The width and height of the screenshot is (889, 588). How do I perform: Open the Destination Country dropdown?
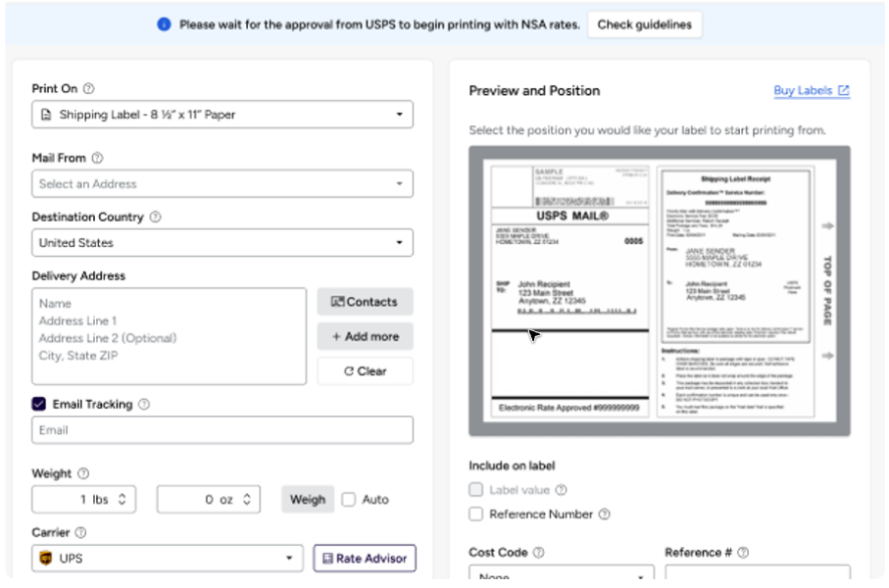click(221, 242)
